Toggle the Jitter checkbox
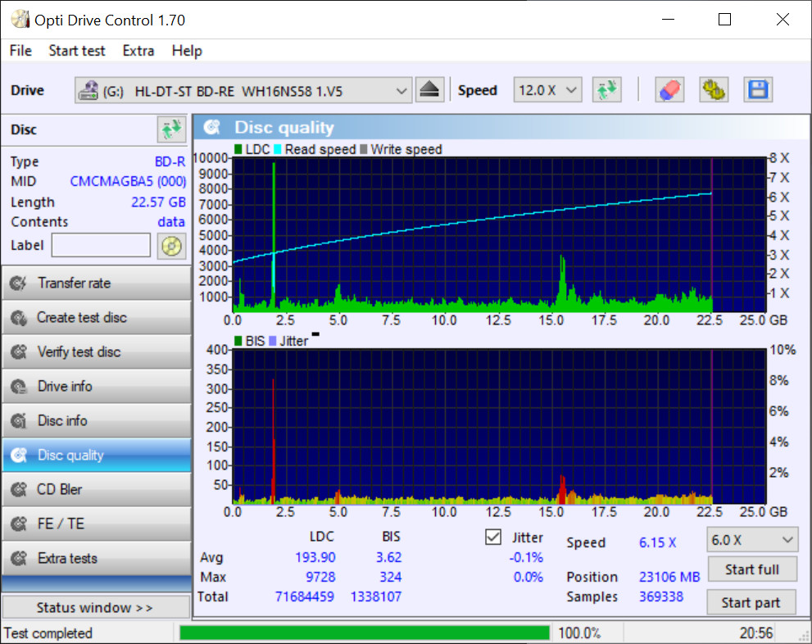The width and height of the screenshot is (812, 644). click(x=493, y=537)
